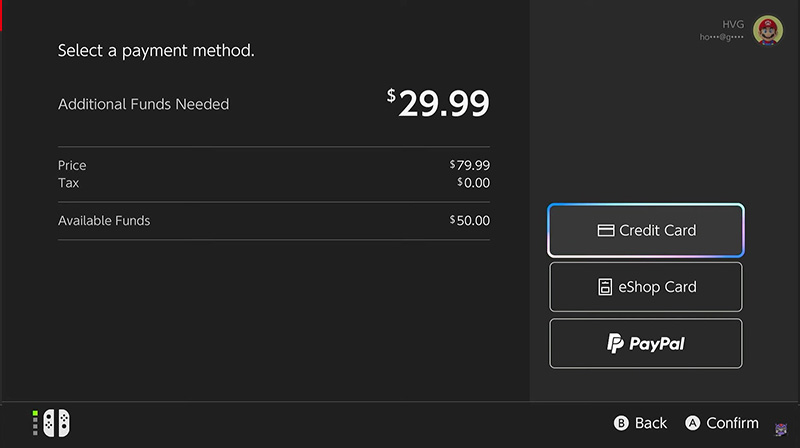Click the B button Back icon
Screen dimensions: 800x448
pyautogui.click(x=621, y=423)
